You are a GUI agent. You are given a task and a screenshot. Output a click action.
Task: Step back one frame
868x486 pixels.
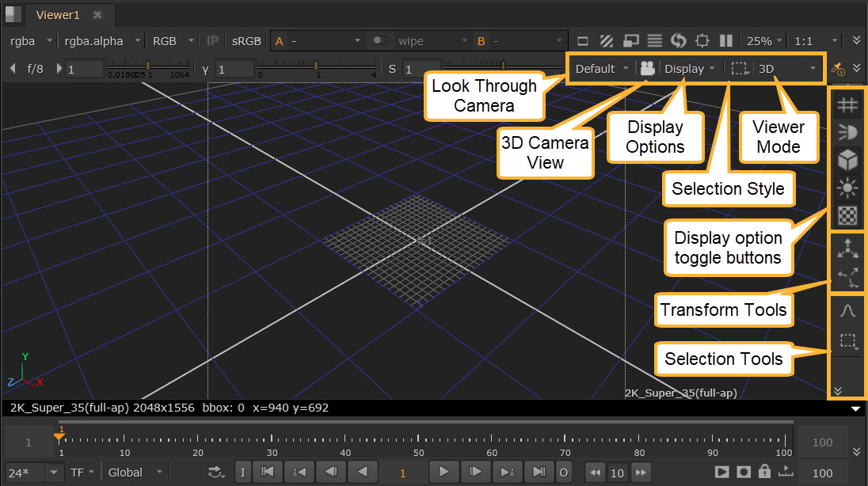point(331,473)
